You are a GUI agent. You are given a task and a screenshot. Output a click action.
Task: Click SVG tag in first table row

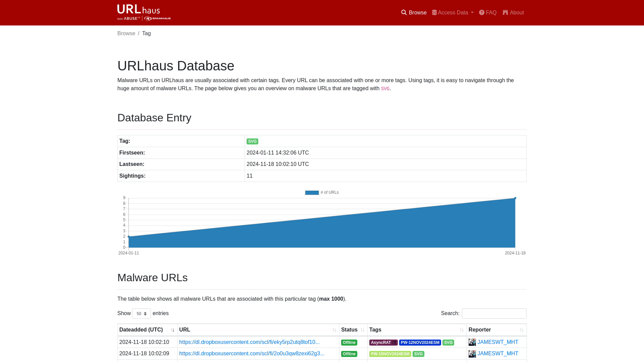(448, 343)
